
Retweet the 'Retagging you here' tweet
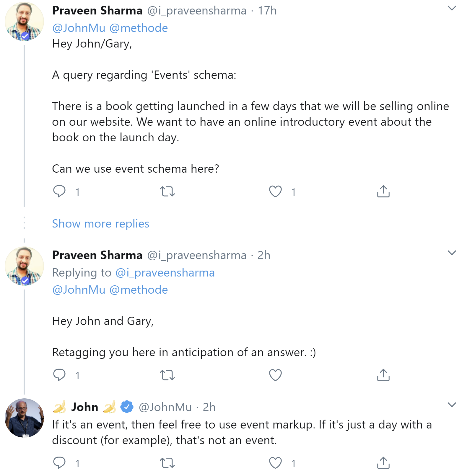pyautogui.click(x=167, y=375)
